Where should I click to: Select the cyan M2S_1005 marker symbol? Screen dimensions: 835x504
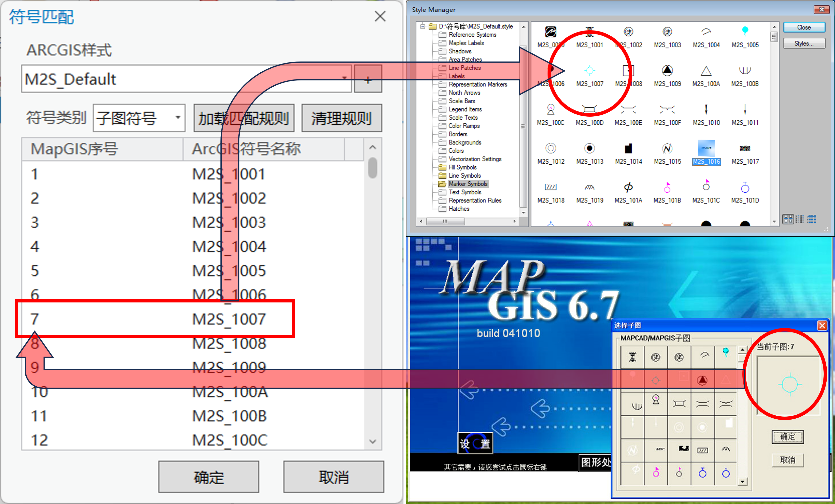coord(745,37)
